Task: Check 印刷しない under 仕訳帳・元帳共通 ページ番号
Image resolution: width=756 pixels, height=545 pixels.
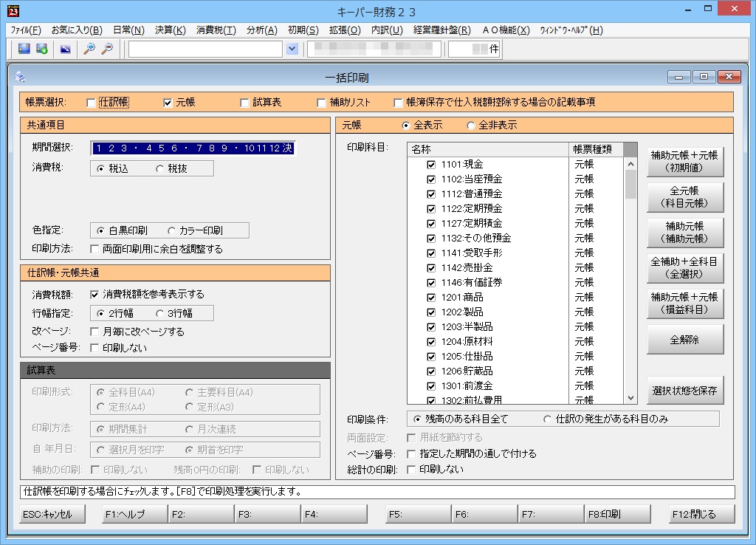Action: pyautogui.click(x=94, y=349)
